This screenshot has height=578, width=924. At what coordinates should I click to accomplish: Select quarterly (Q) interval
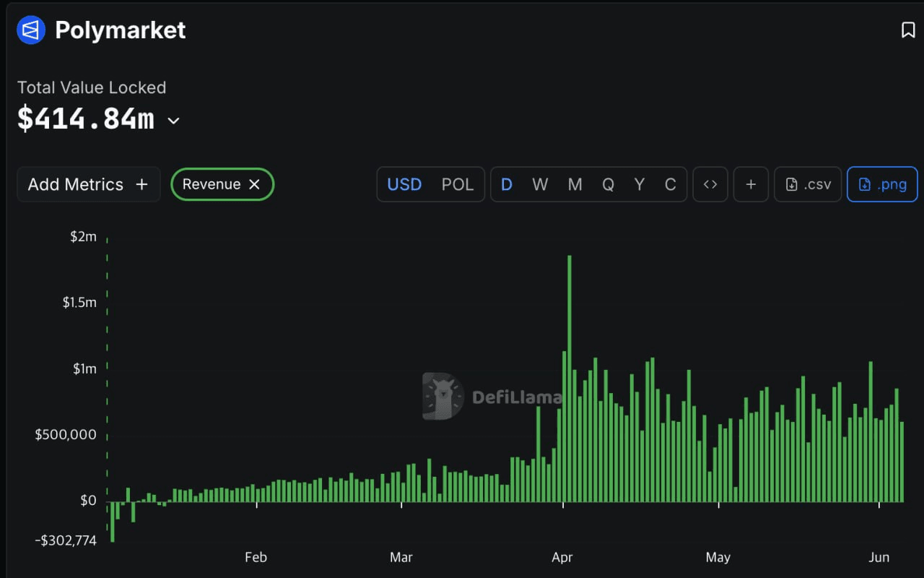[608, 184]
